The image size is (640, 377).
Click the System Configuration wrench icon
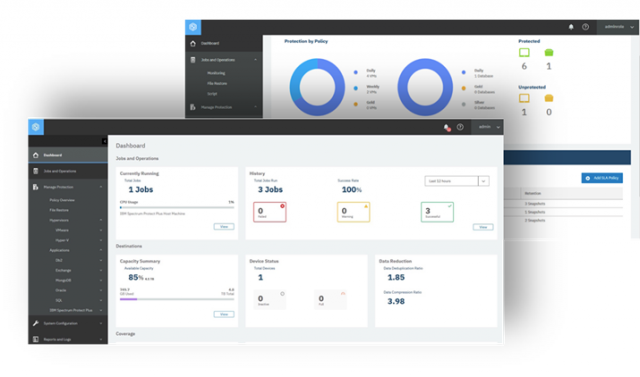click(x=36, y=323)
